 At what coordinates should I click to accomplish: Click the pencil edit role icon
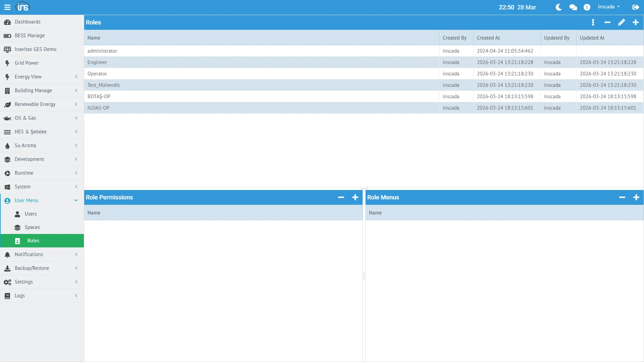tap(621, 22)
